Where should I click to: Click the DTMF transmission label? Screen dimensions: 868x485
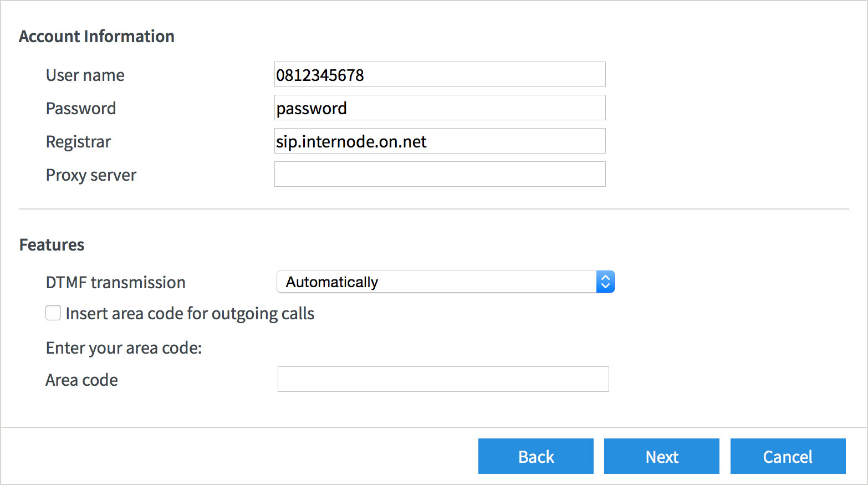pyautogui.click(x=115, y=282)
